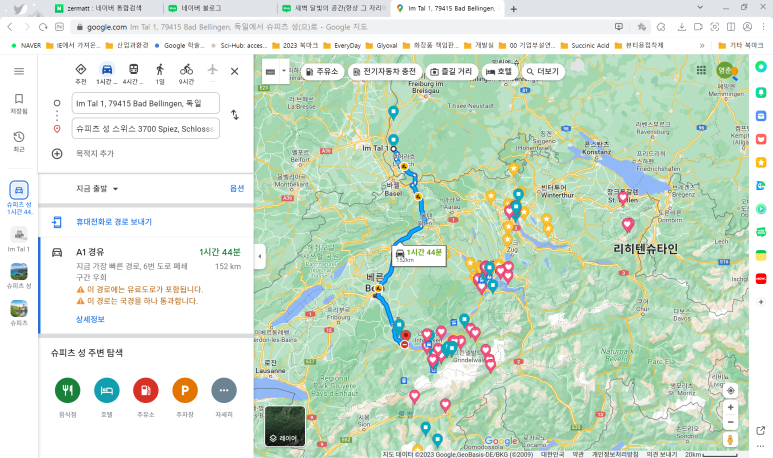This screenshot has height=458, width=773.
Task: Select the A1 경유 route card
Action: click(146, 285)
